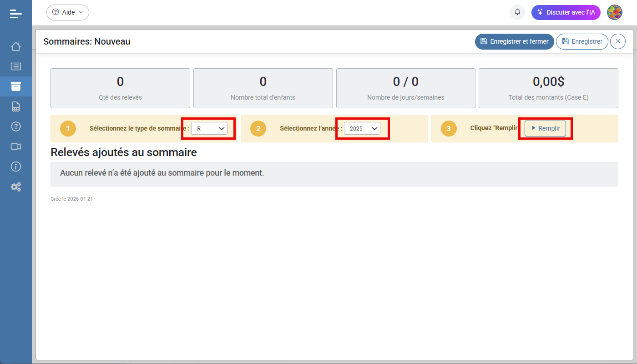
Task: Open the tax document icon in sidebar
Action: [16, 106]
